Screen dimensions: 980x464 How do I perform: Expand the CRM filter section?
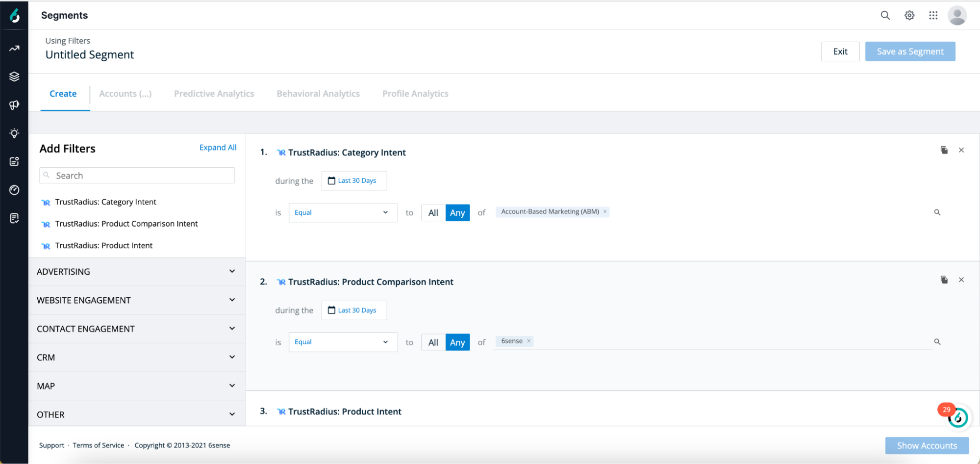136,358
